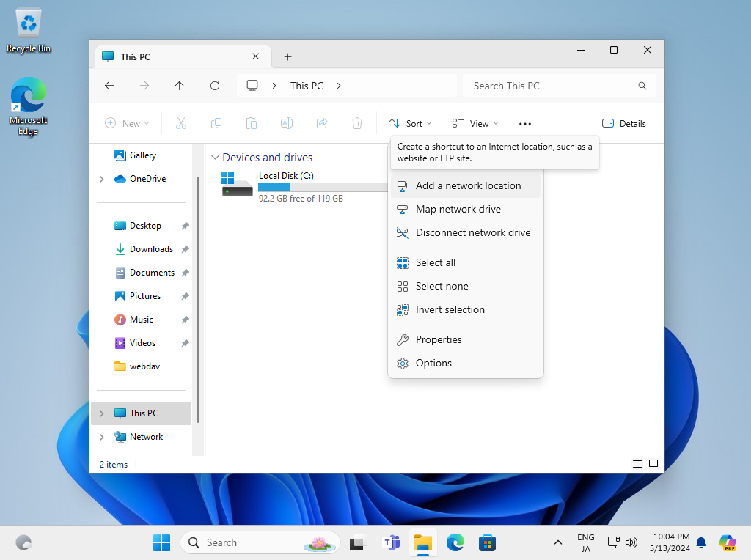The width and height of the screenshot is (751, 560).
Task: Click the Share icon in toolbar
Action: pyautogui.click(x=322, y=123)
